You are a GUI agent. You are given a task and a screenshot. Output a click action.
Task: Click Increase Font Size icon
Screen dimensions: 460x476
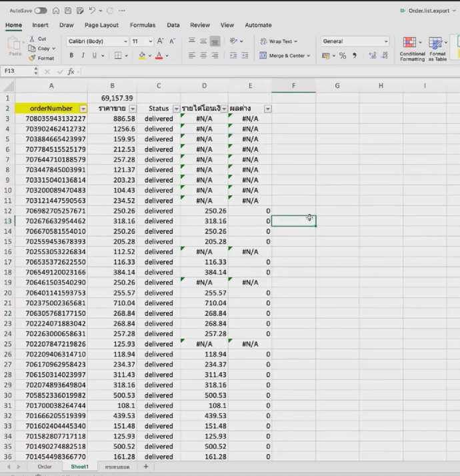coord(159,41)
